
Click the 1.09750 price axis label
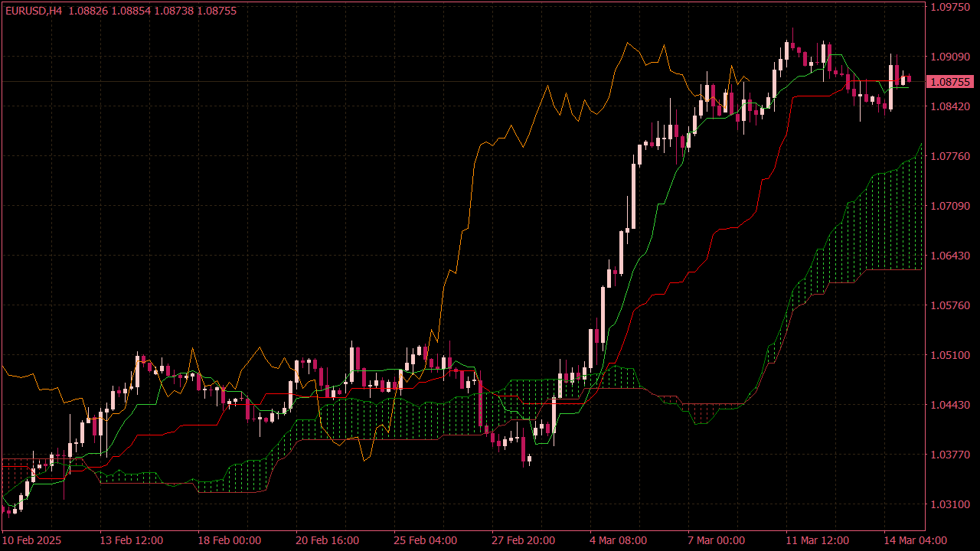pos(950,7)
